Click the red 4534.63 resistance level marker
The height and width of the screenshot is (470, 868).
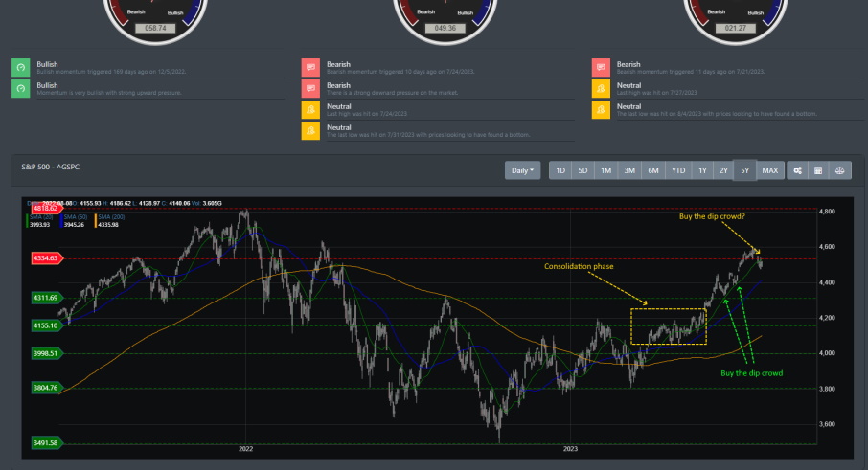46,258
